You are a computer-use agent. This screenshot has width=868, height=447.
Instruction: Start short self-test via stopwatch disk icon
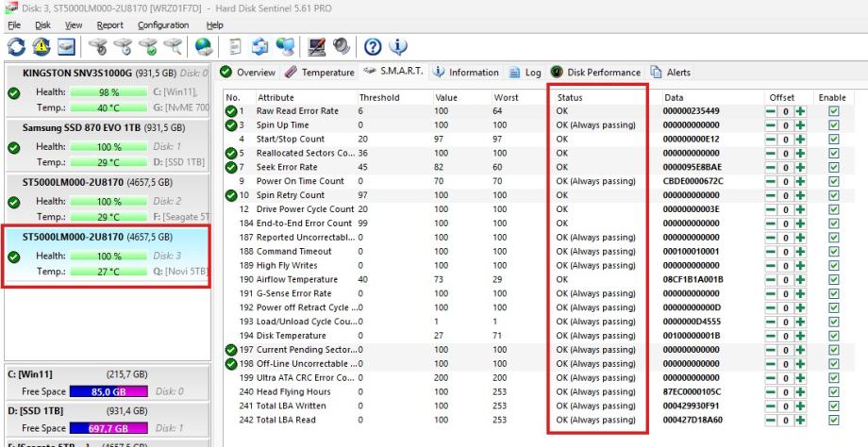98,46
